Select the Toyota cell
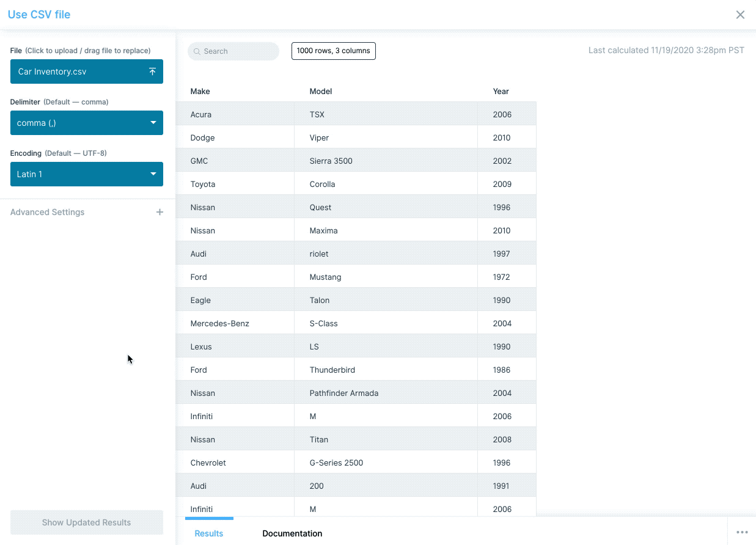This screenshot has height=545, width=756. (235, 184)
